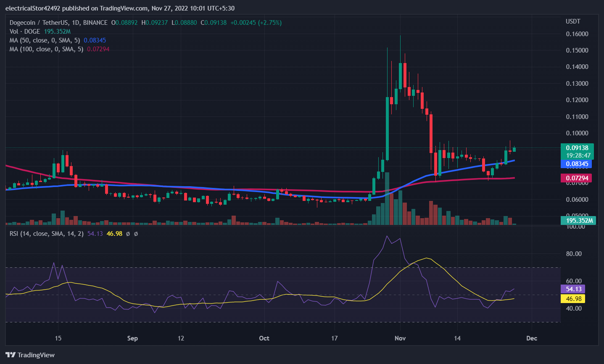Click the high price value H0.09237
Screen dimensions: 604x364
tap(155, 23)
